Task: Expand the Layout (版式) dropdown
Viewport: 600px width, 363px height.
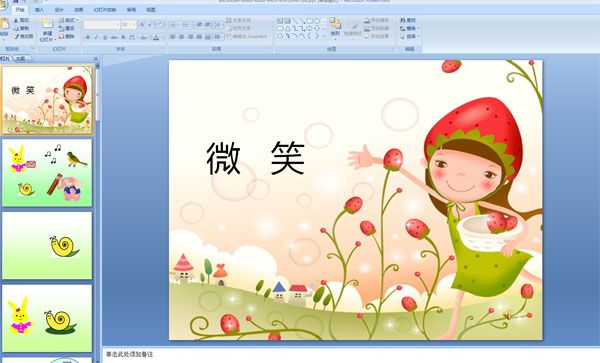Action: [69, 20]
